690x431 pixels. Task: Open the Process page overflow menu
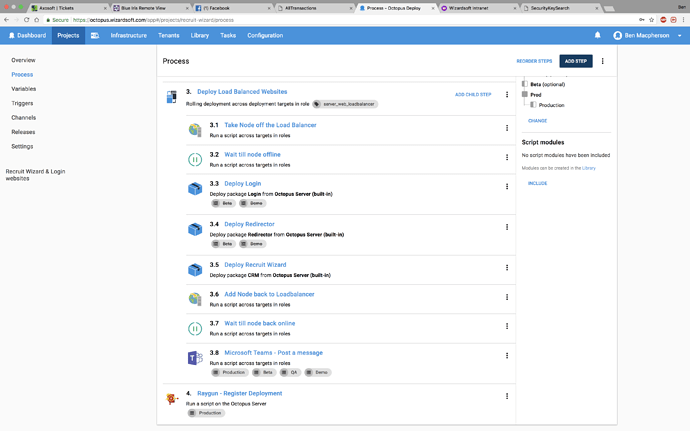pos(602,61)
